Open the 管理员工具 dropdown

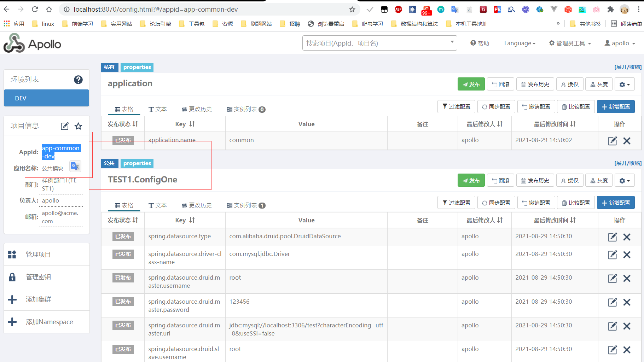pos(570,43)
